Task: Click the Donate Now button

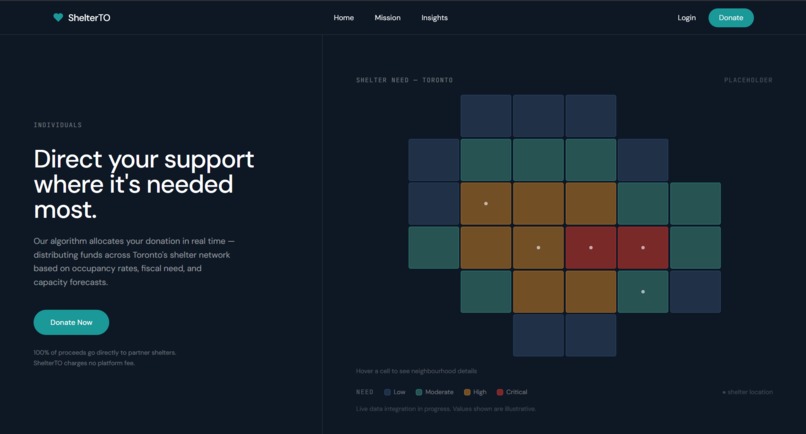Action: point(71,322)
